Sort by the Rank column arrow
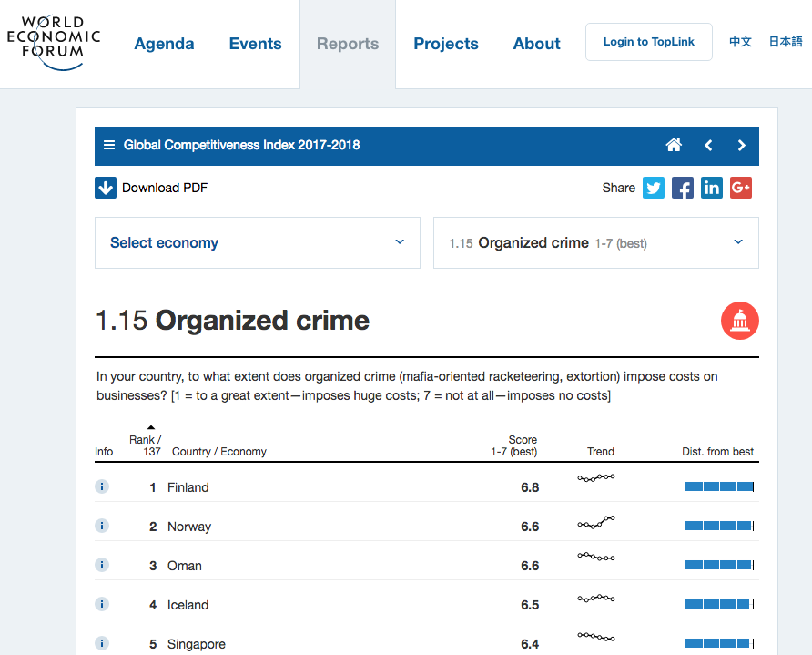Image resolution: width=812 pixels, height=655 pixels. pos(151,427)
